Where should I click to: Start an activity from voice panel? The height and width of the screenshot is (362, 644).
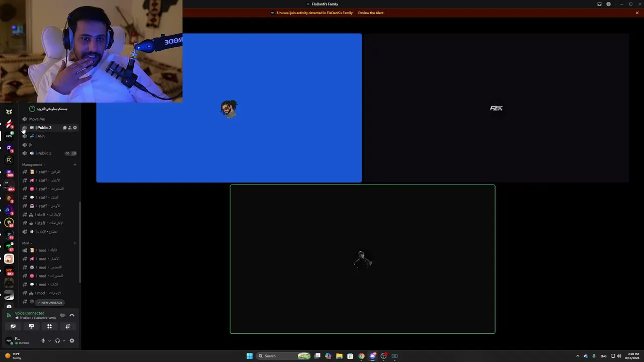pyautogui.click(x=49, y=326)
